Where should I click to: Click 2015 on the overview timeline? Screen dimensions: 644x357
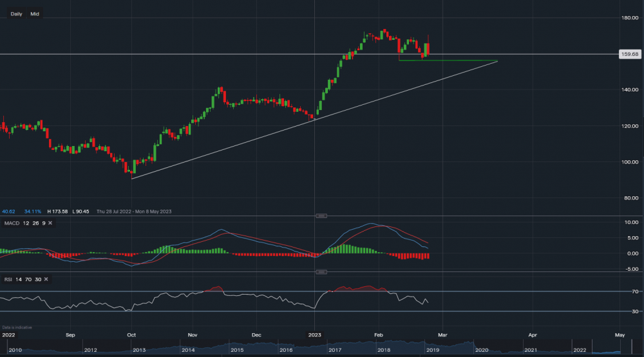(236, 349)
